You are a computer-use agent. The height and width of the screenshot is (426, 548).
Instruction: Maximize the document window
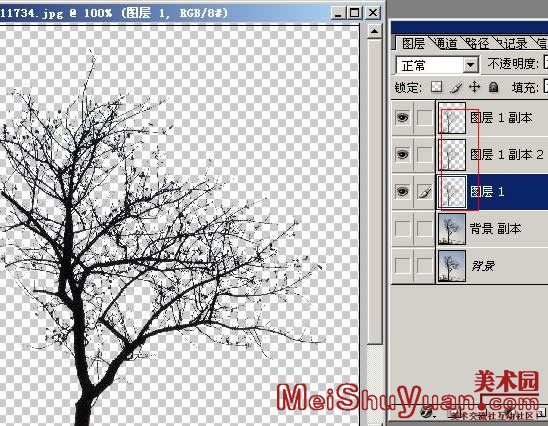[354, 13]
